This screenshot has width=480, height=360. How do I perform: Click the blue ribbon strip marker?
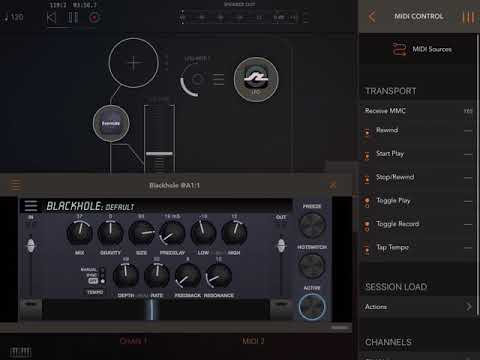pos(152,310)
